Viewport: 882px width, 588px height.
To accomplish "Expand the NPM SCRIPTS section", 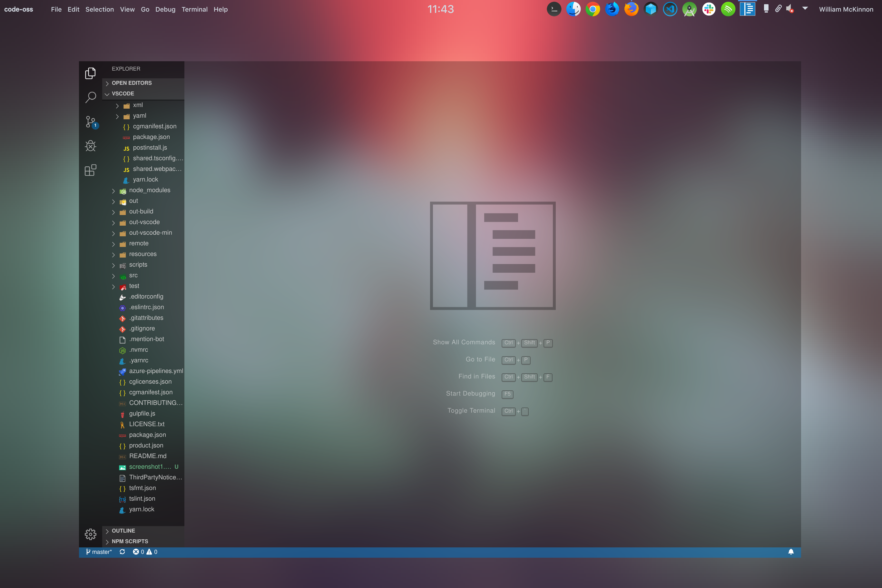I will click(130, 541).
